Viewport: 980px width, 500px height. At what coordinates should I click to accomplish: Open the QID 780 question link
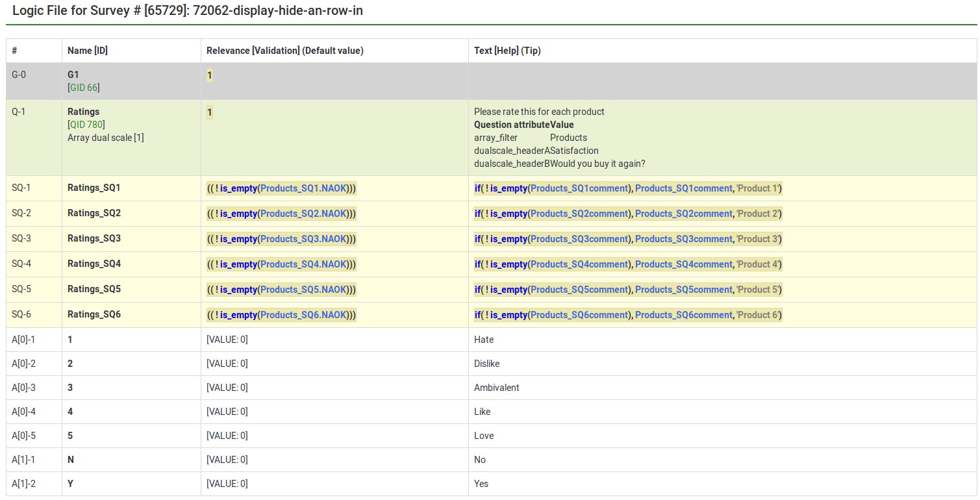pos(87,125)
